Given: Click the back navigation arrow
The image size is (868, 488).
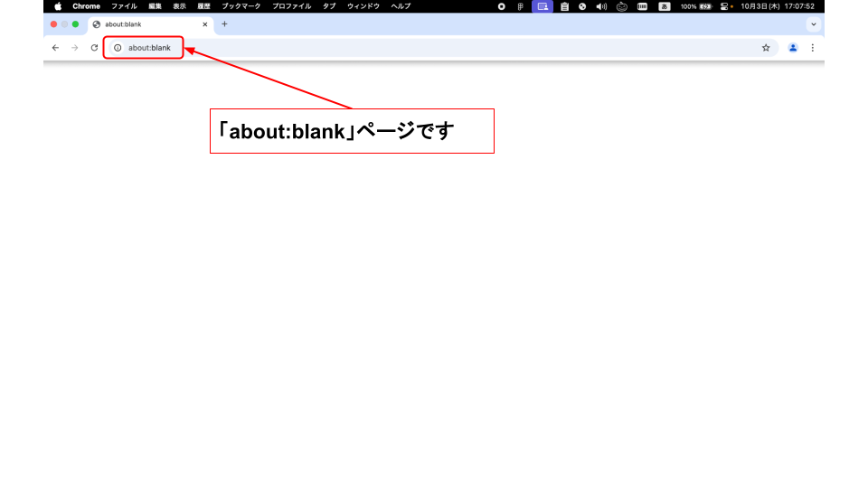Looking at the screenshot, I should (55, 48).
